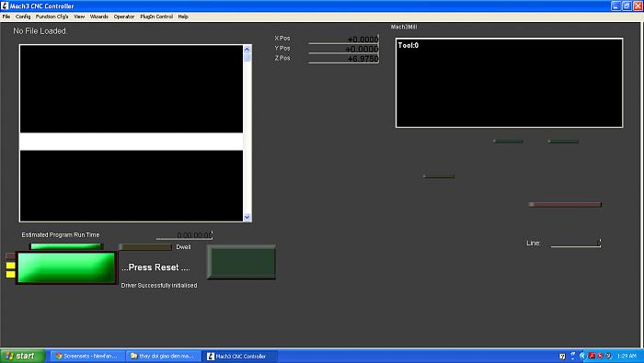Click the G-code list scroll up arrow

247,50
